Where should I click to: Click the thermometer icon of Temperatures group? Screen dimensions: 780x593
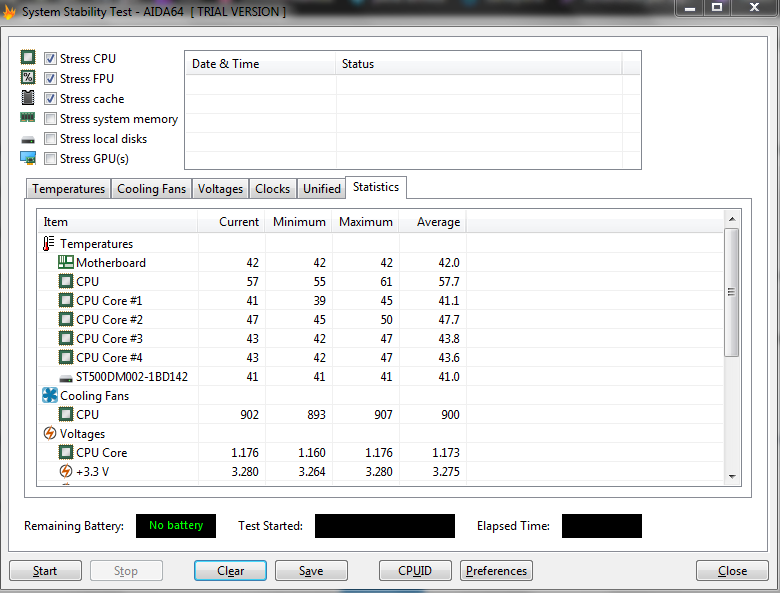(x=48, y=243)
